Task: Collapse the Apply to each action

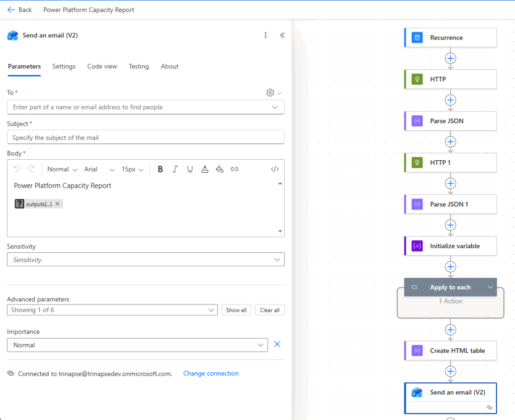Action: [490, 287]
